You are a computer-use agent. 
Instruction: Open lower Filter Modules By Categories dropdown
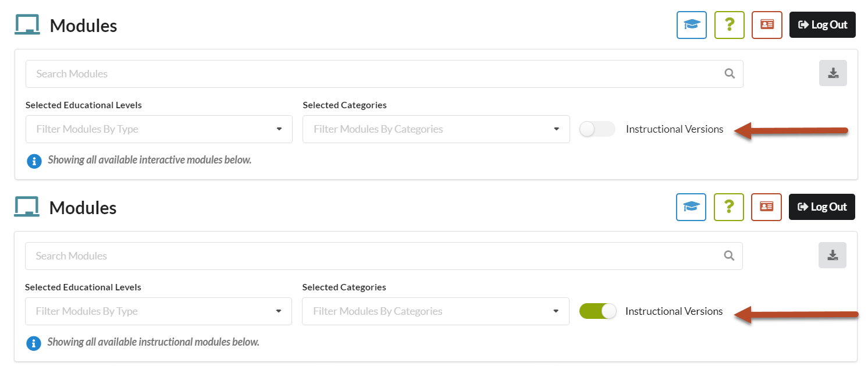436,311
